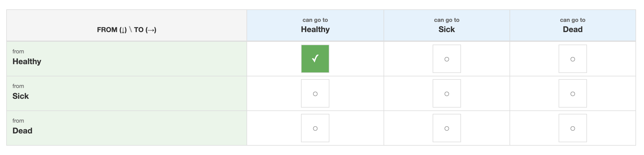The height and width of the screenshot is (155, 644).
Task: Uncheck the Healthy to Healthy transition
Action: tap(315, 59)
